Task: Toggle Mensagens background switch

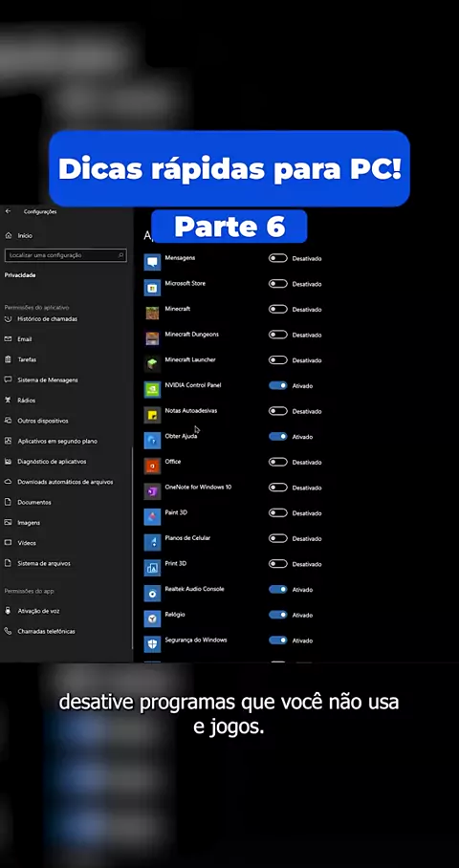Action: coord(278,258)
